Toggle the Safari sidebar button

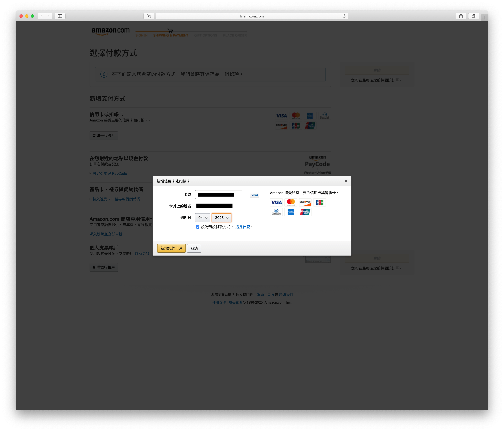click(x=60, y=16)
